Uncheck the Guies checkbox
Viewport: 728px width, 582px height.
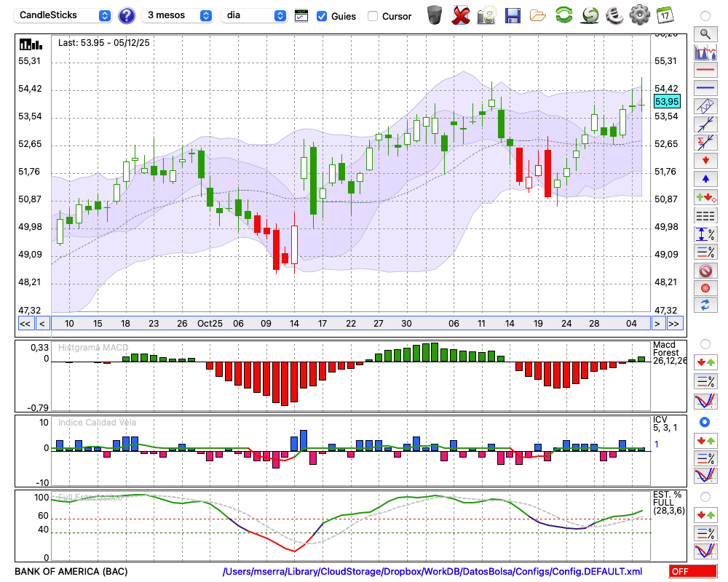pyautogui.click(x=321, y=16)
